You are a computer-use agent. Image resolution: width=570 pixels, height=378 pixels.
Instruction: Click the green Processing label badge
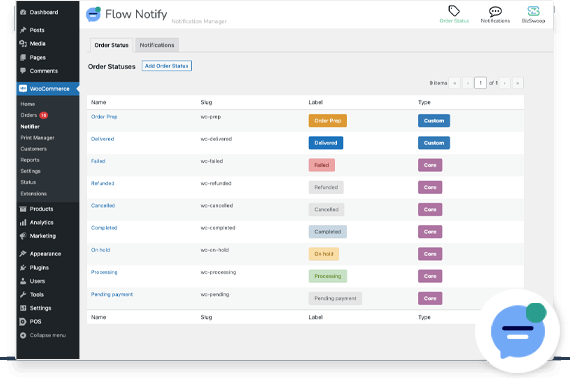328,276
